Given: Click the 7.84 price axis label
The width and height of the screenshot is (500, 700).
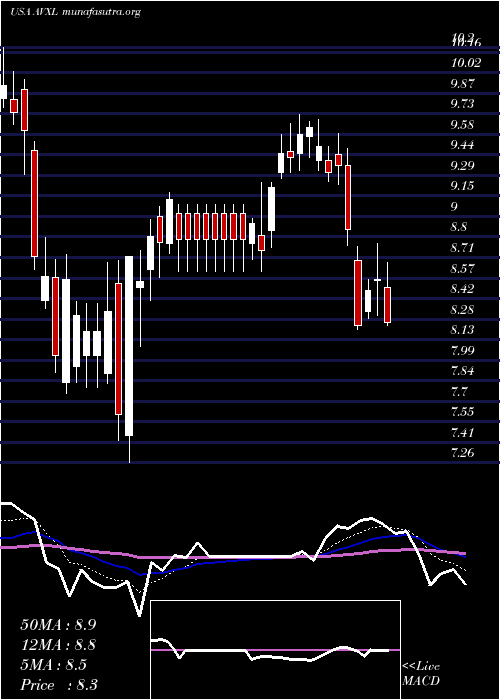Looking at the screenshot, I should pyautogui.click(x=462, y=371).
